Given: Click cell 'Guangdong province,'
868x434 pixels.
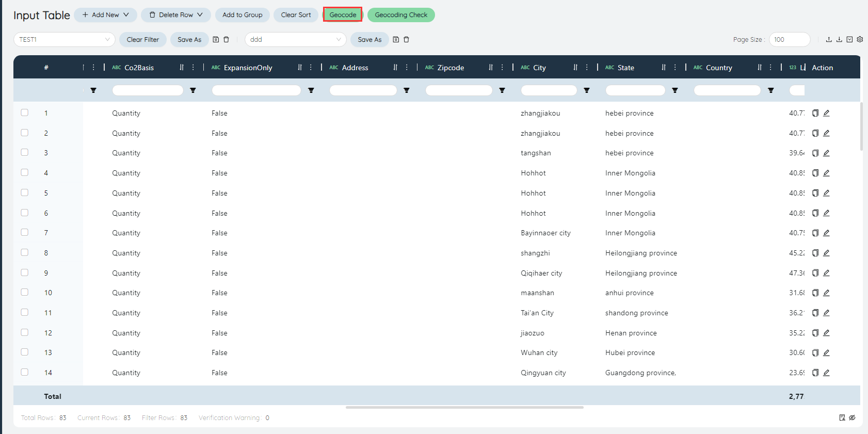Looking at the screenshot, I should point(640,373).
